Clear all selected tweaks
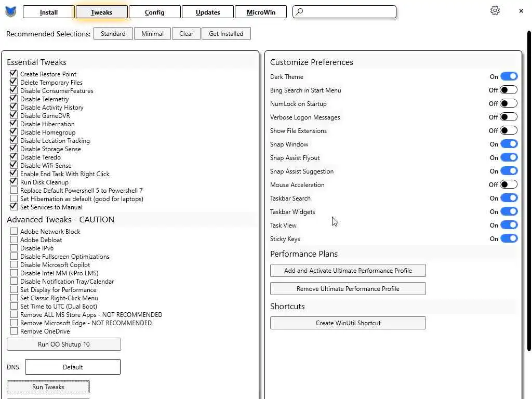 click(187, 34)
